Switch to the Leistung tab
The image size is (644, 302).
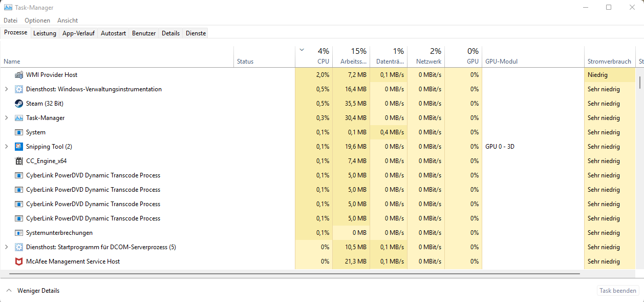point(45,33)
